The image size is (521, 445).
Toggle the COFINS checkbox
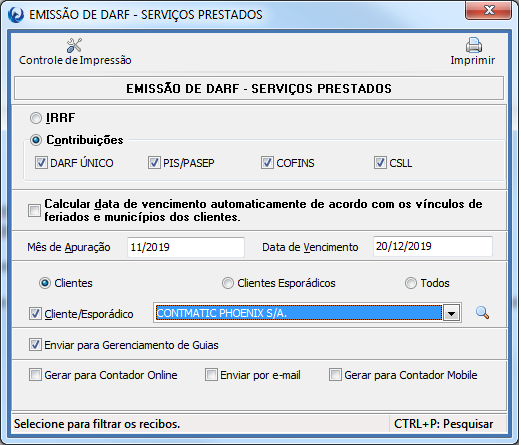click(267, 163)
